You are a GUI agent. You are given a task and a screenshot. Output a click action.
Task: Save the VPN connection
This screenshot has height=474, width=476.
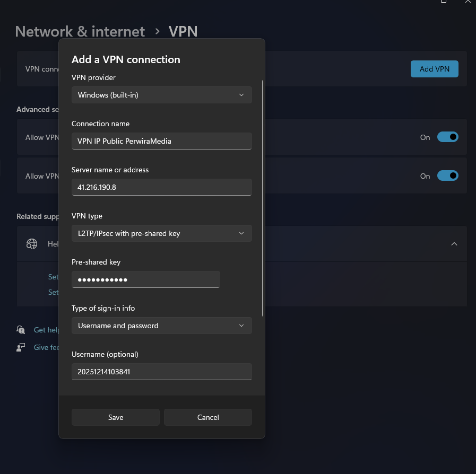(x=115, y=417)
